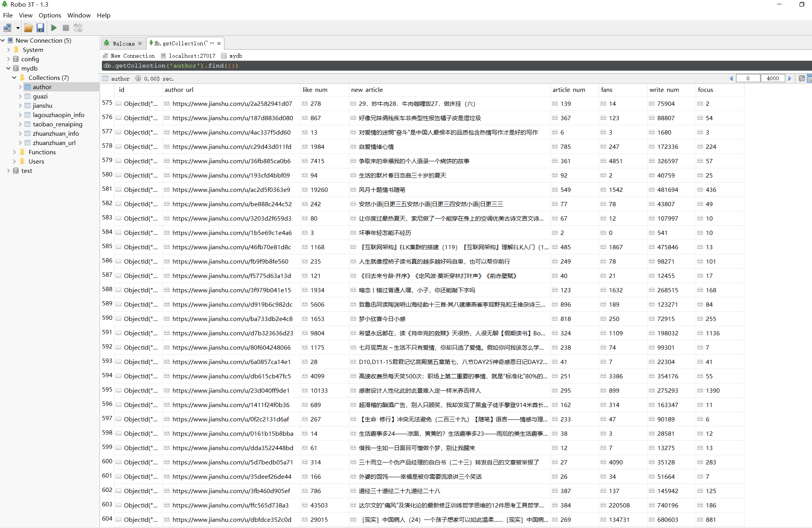Open the Options menu
This screenshot has width=812, height=528.
coord(50,15)
